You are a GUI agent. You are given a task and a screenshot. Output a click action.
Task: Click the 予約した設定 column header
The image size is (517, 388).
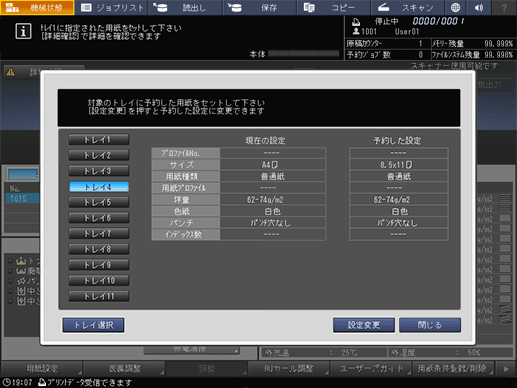coord(397,140)
